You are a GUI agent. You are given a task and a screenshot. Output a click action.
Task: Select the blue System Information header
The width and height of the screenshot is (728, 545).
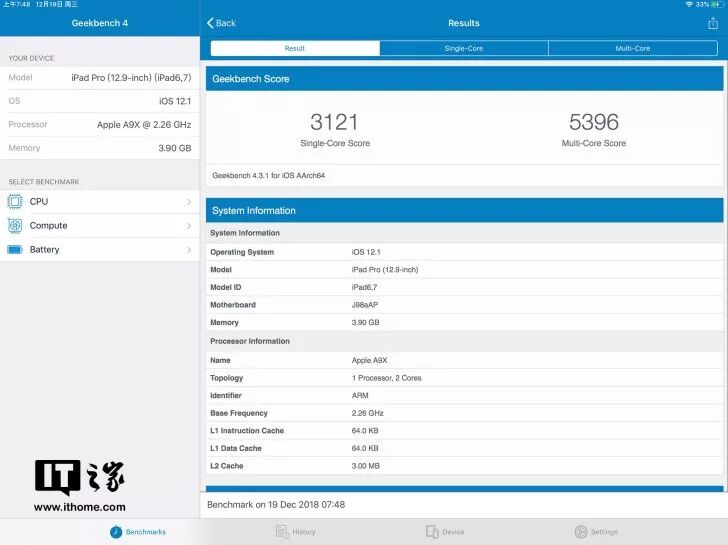pyautogui.click(x=464, y=211)
